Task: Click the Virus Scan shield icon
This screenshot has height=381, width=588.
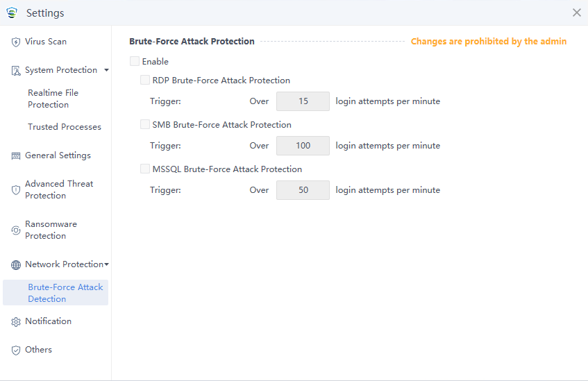Action: (x=16, y=42)
